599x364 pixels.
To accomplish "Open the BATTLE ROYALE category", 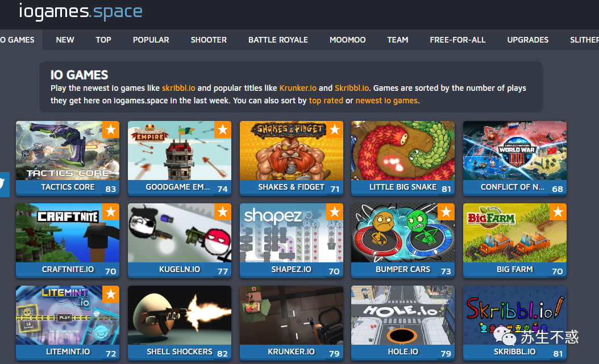I will [278, 40].
